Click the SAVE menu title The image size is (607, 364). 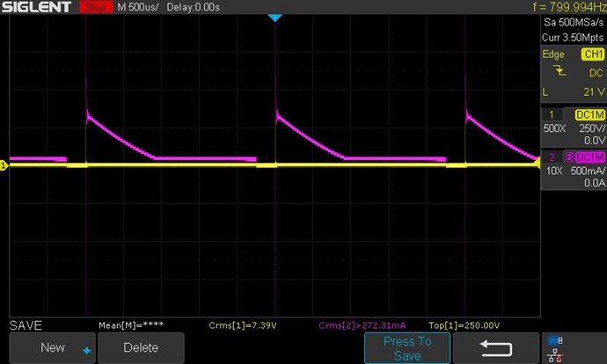pos(26,325)
